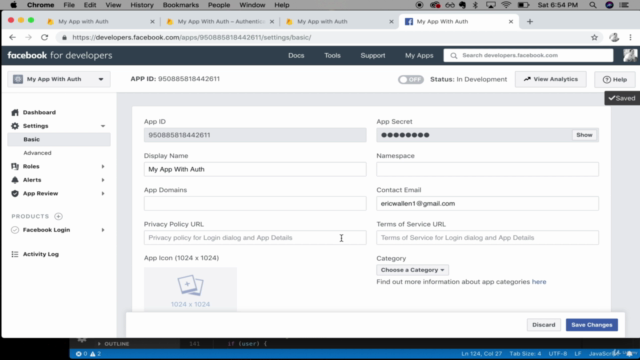Click the Namespace input field
The width and height of the screenshot is (640, 360).
(x=487, y=169)
